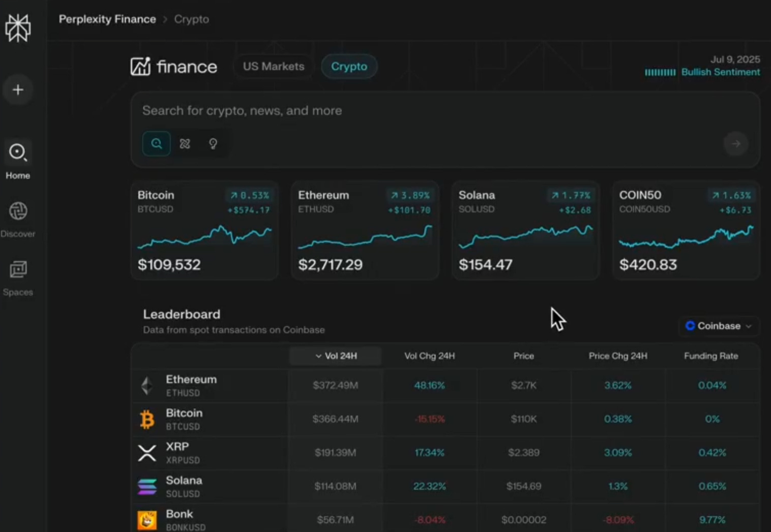Screen dimensions: 771x532
Task: Click the Bullish Sentiment indicator bar
Action: (660, 72)
